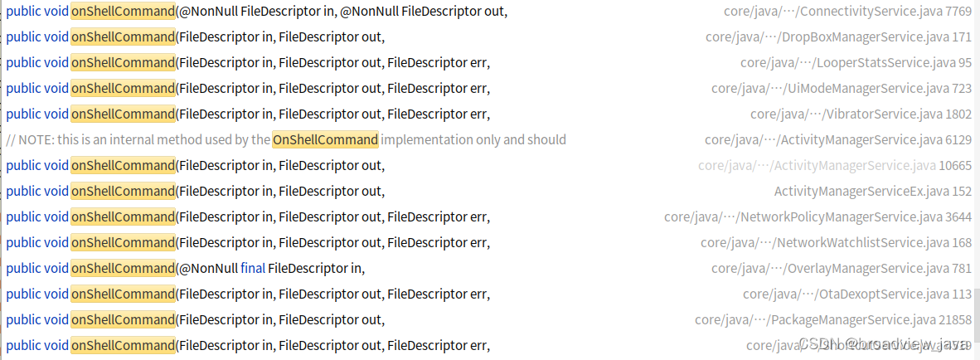
Task: Click the highlighted OnShellCommand in the comment line
Action: point(325,139)
